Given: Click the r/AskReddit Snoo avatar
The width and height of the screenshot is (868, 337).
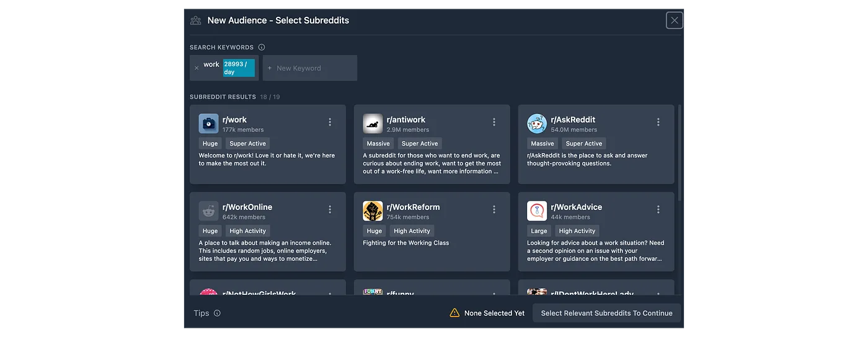Looking at the screenshot, I should [537, 123].
